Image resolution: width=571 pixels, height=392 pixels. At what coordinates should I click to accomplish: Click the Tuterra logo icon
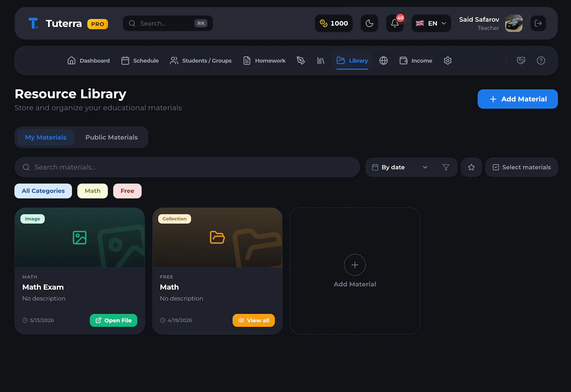tap(33, 23)
